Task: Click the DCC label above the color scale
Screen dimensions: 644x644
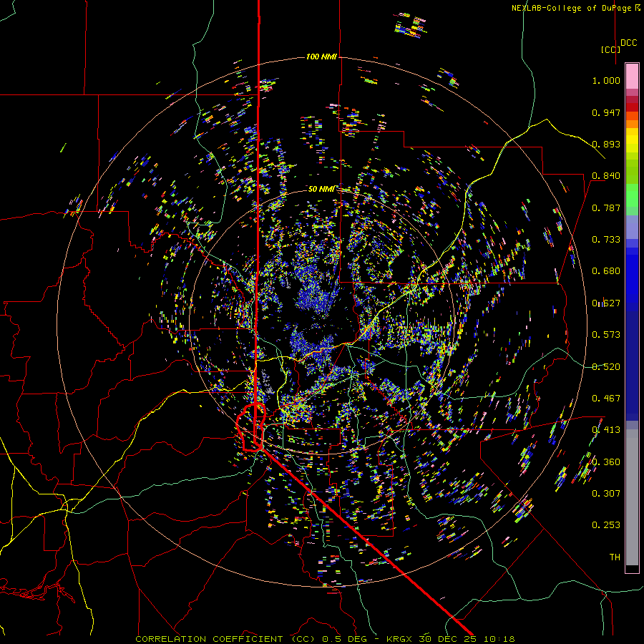Action: (629, 43)
